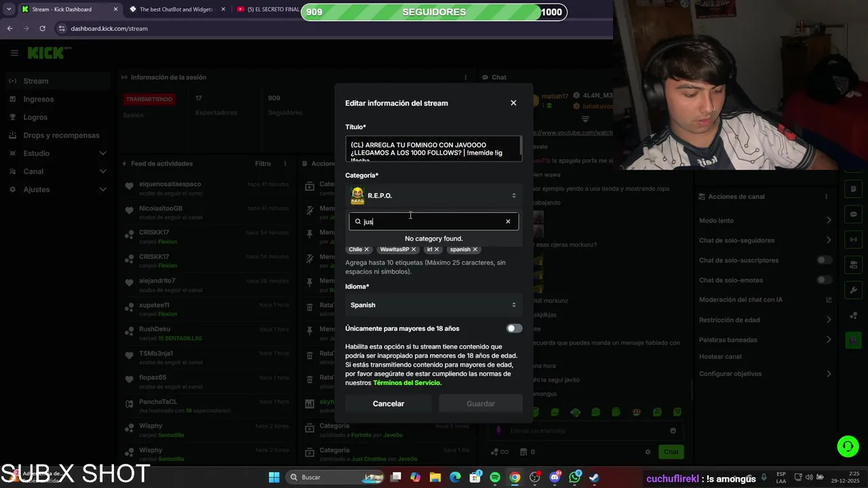This screenshot has width=868, height=488.
Task: Open Feed de actividades three-dot menu
Action: [285, 163]
